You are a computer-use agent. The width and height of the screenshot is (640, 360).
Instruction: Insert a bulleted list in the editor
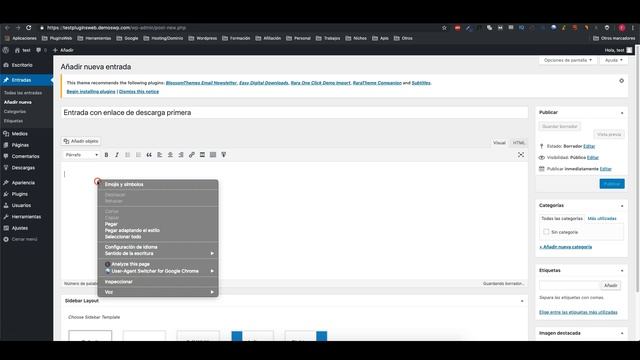[x=128, y=155]
